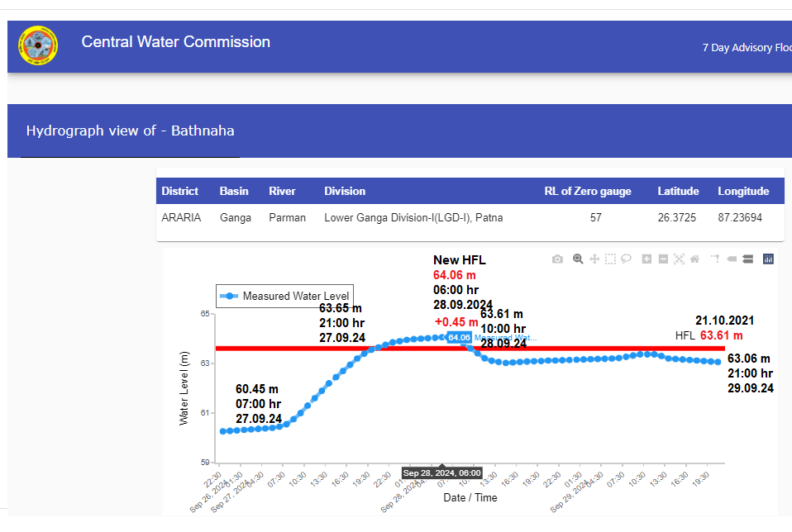Enable compare data on hover
Viewport: 792px width, 532px height.
747,259
